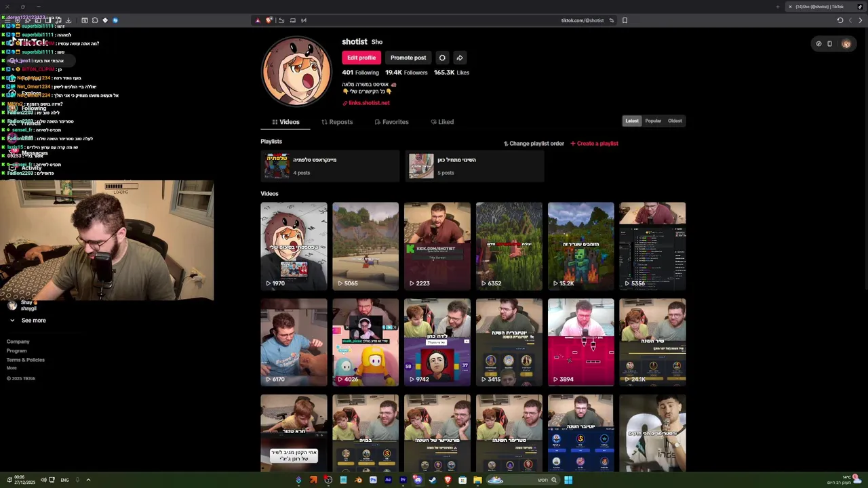Switch to the Liked tab
The width and height of the screenshot is (868, 488).
(442, 122)
